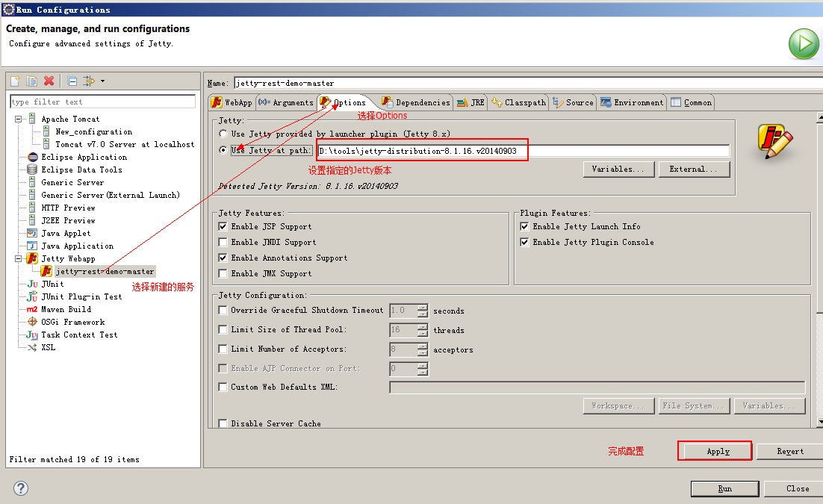Click the help question mark icon
Screen dimensions: 823x504
[x=20, y=488]
